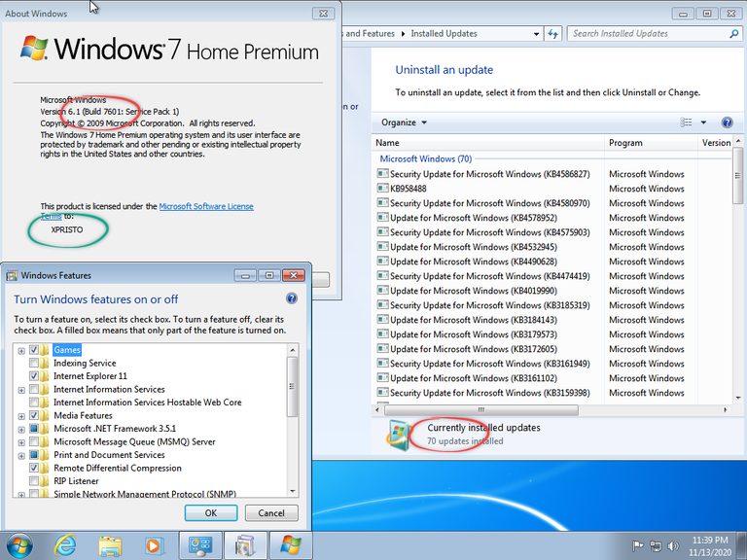Viewport: 747px width, 560px height.
Task: Open the Microsoft Software License link
Action: 206,206
